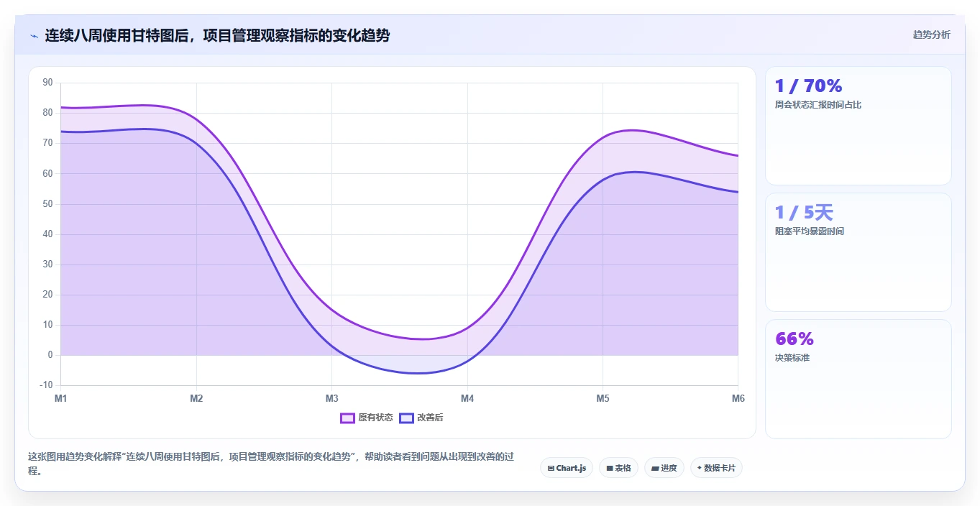The height and width of the screenshot is (506, 980).
Task: Click the 数据卡片 tag icon
Action: (700, 468)
